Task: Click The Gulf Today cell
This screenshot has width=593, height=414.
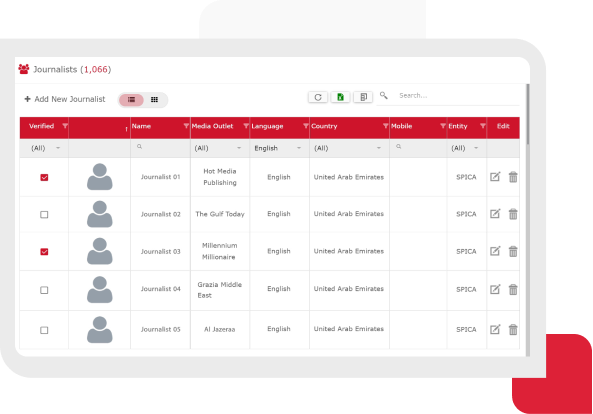Action: pyautogui.click(x=220, y=214)
